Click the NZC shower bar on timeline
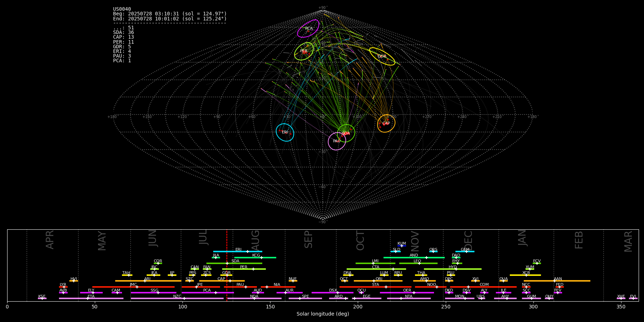 (x=177, y=298)
